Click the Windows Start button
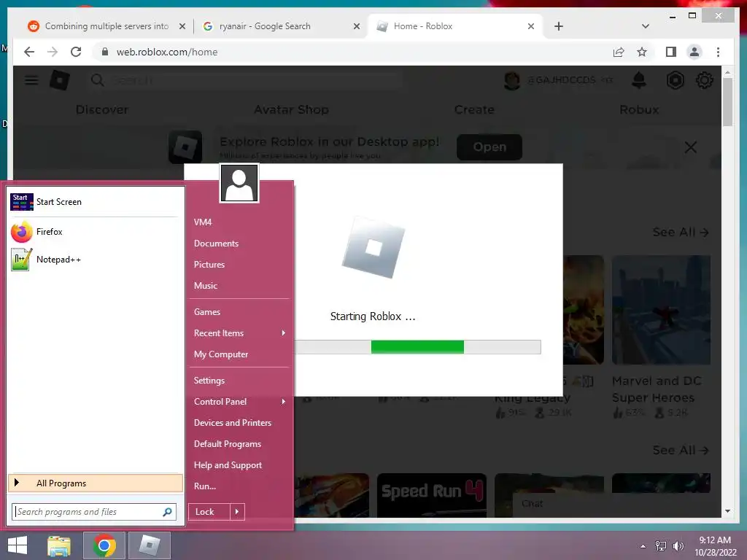Screen dimensions: 747x560 tap(18, 545)
